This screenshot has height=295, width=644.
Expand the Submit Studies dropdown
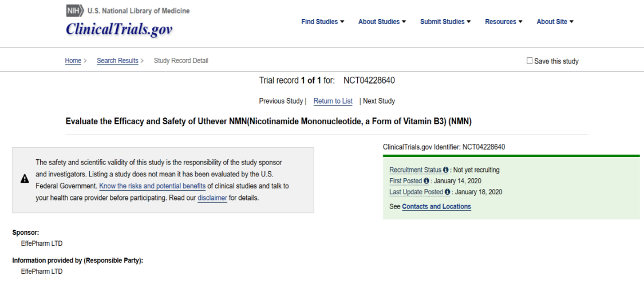445,22
